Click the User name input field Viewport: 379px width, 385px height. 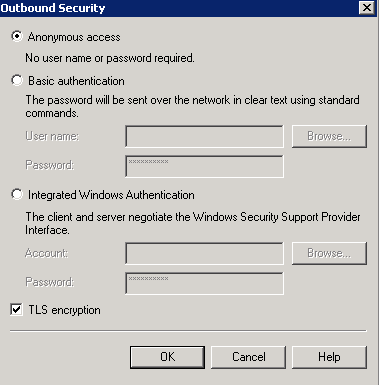tap(204, 136)
